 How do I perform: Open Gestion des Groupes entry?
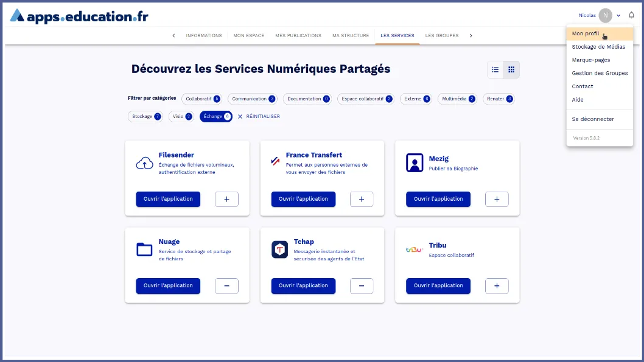pyautogui.click(x=600, y=73)
